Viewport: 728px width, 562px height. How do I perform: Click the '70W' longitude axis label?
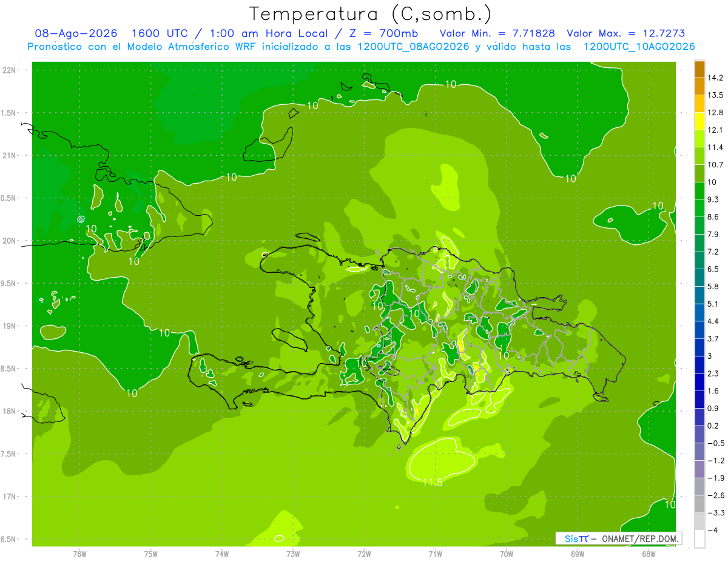click(506, 554)
